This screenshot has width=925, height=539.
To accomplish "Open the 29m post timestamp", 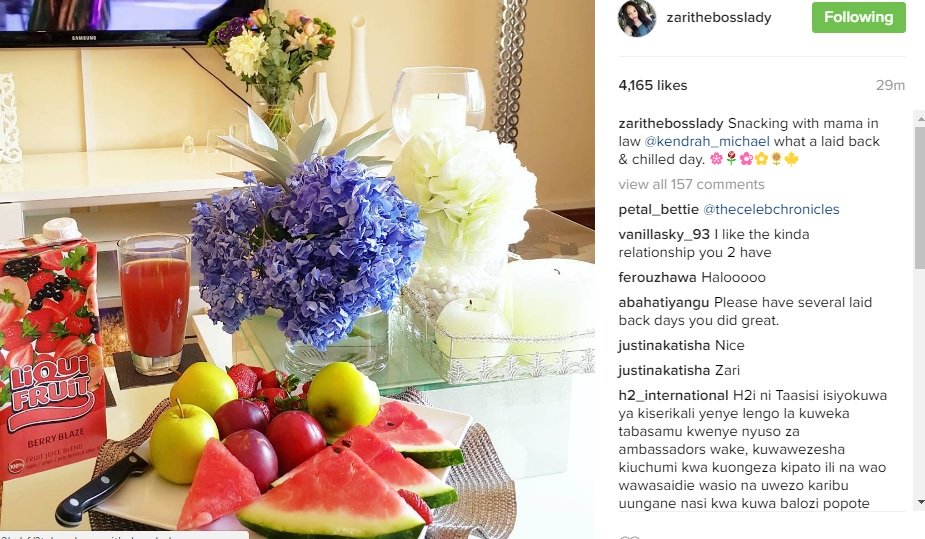I will point(890,86).
